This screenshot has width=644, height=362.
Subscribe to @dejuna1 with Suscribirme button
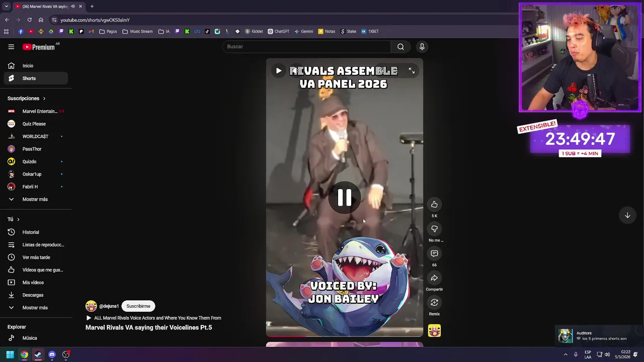[138, 306]
